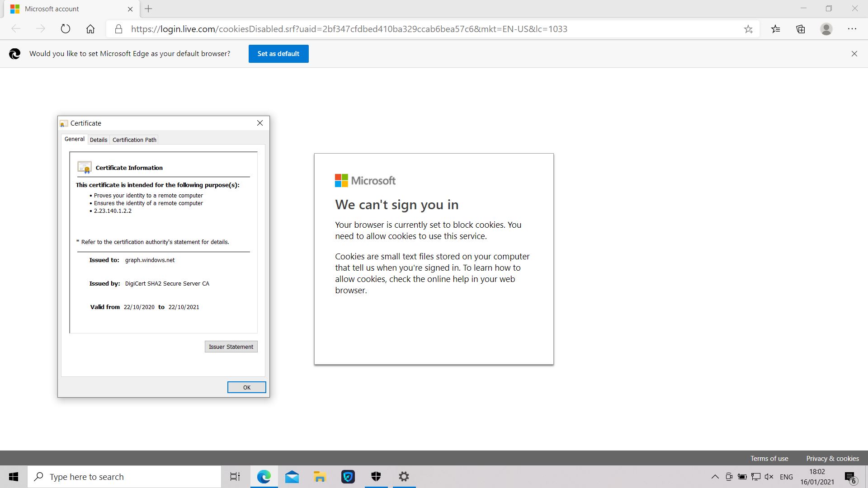The height and width of the screenshot is (488, 868).
Task: Open the Favorites list
Action: [776, 29]
